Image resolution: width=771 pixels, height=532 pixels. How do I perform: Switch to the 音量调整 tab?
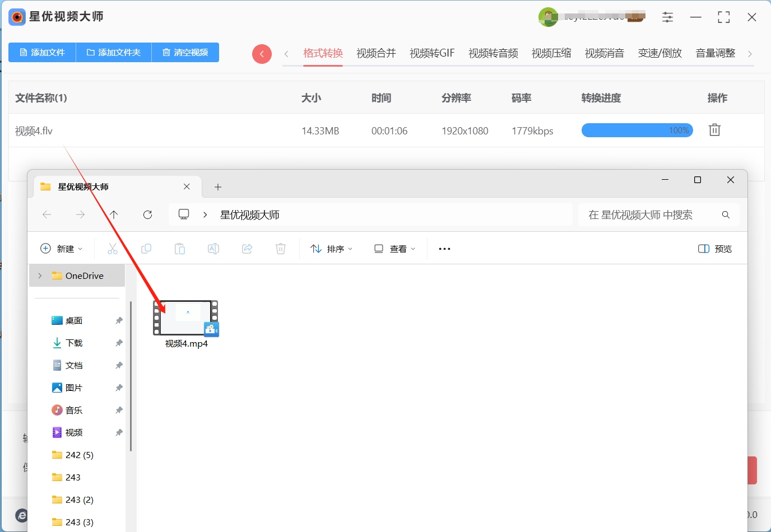tap(716, 53)
